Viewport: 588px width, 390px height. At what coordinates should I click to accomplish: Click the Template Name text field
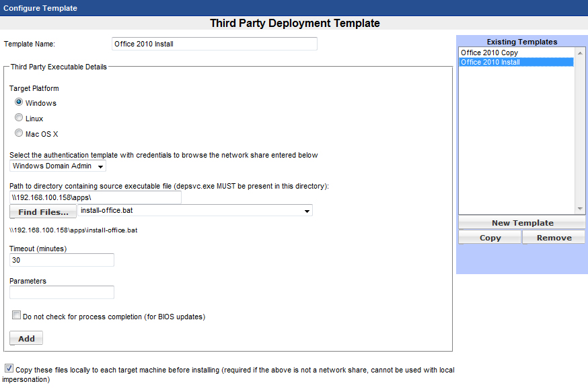pos(214,44)
